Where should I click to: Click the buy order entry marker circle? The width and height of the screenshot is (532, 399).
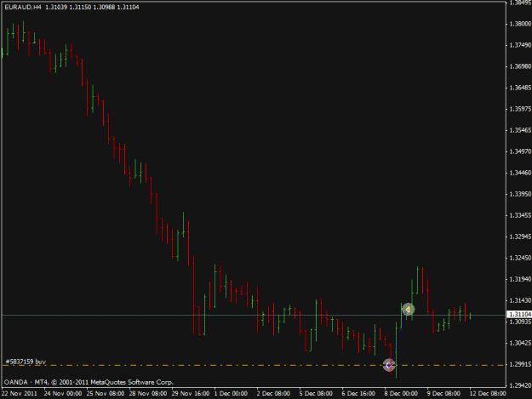pyautogui.click(x=389, y=365)
